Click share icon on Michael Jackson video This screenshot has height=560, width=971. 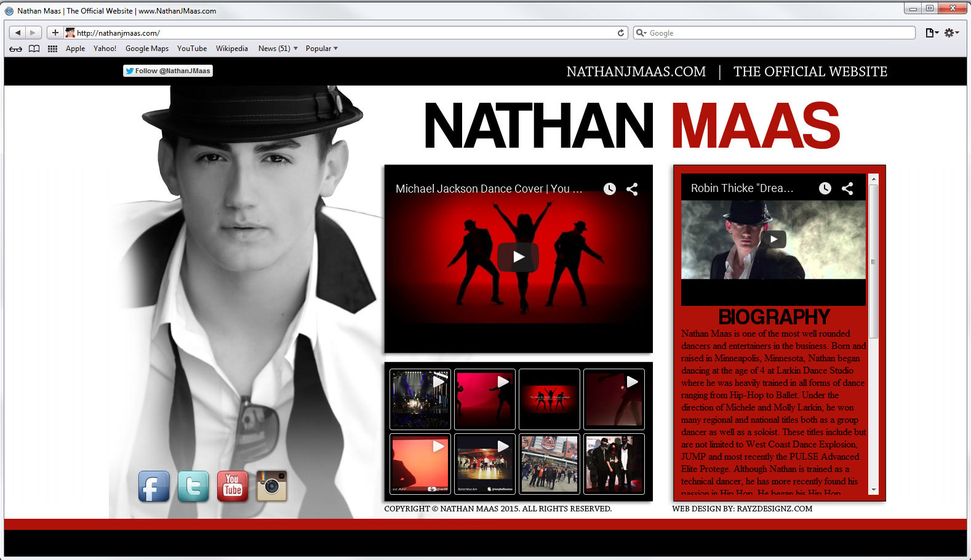(x=632, y=189)
